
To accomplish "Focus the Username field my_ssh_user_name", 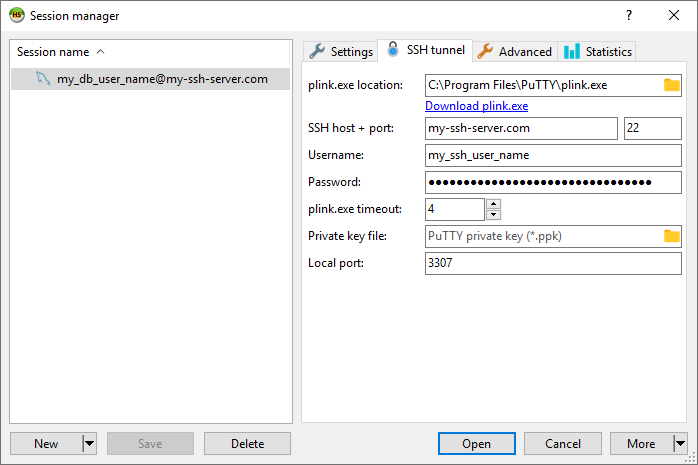I will pos(553,155).
